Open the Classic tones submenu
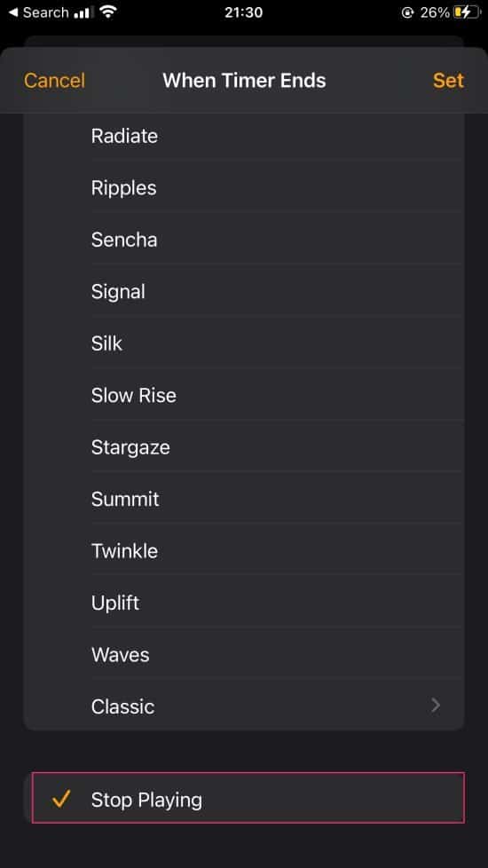488x868 pixels. click(243, 706)
